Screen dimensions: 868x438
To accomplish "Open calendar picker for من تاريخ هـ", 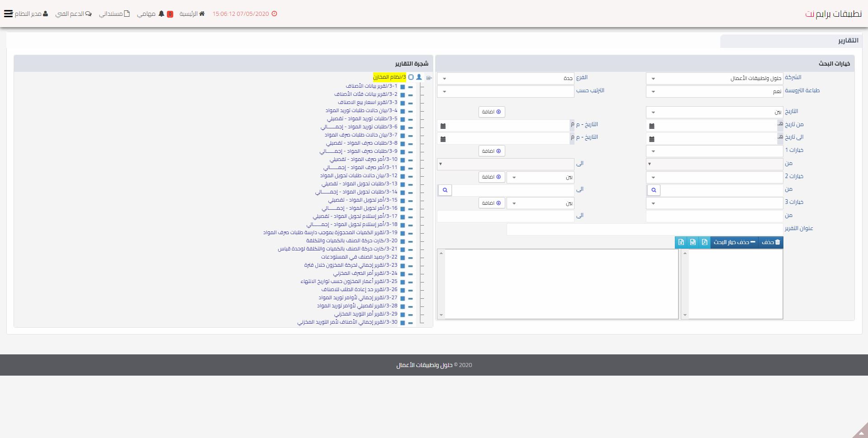I will (x=652, y=126).
